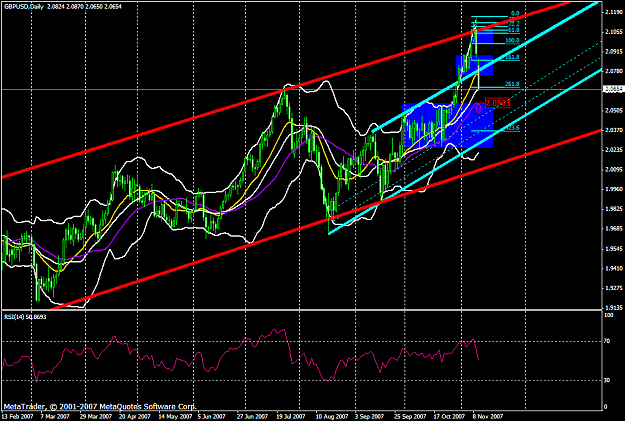Viewport: 625px width, 421px height.
Task: Click the 10 Aug 2007 date label
Action: click(x=331, y=417)
